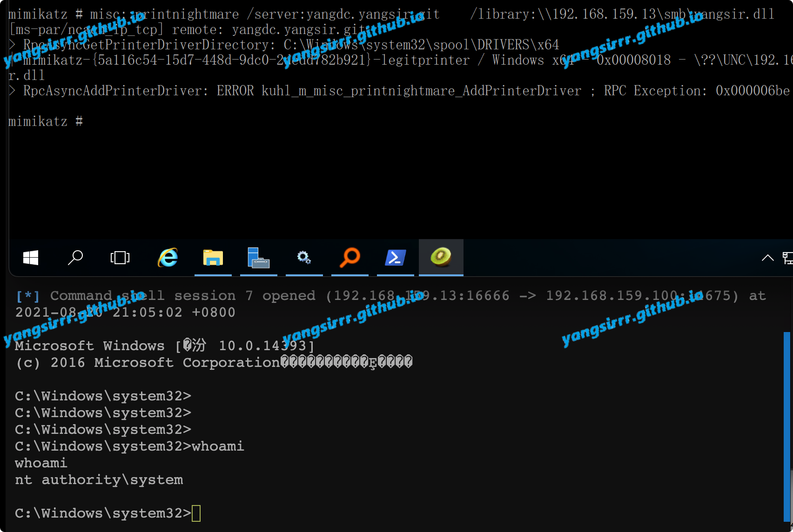Click the RpcAsyncGetPrinterDriverDirectory line

[284, 45]
